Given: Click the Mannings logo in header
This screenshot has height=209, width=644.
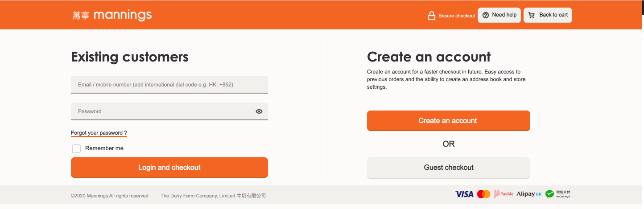Looking at the screenshot, I should point(112,15).
